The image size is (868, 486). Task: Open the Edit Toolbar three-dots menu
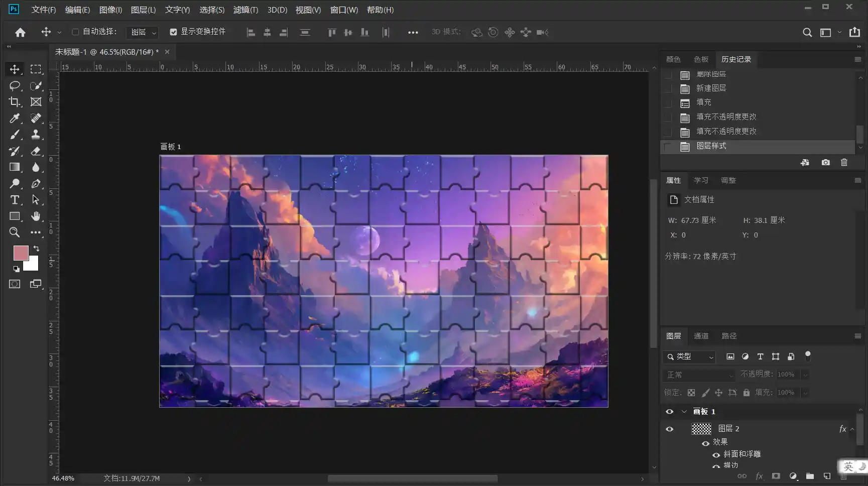(36, 232)
